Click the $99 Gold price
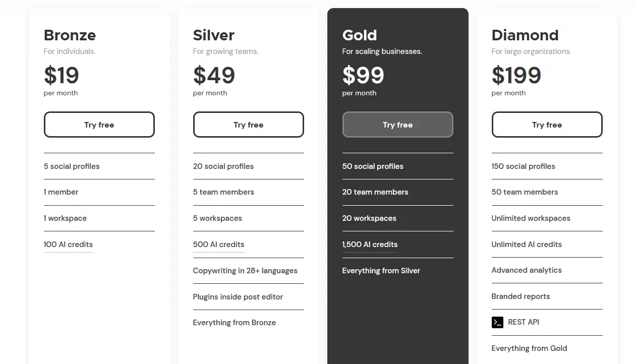This screenshot has height=364, width=636. [x=363, y=75]
